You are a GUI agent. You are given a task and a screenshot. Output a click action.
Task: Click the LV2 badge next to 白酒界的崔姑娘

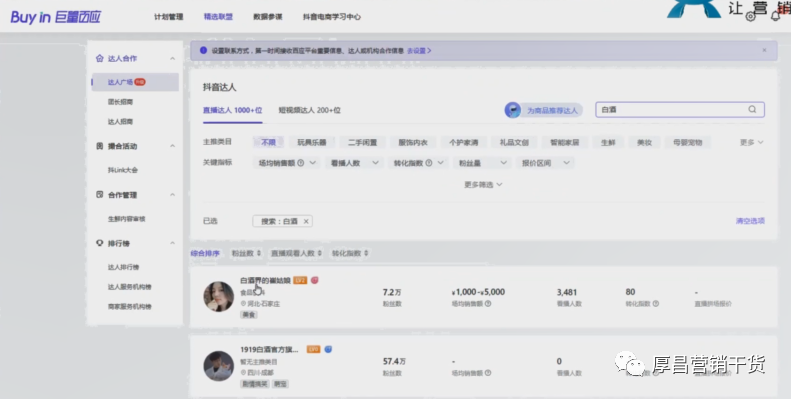[300, 280]
